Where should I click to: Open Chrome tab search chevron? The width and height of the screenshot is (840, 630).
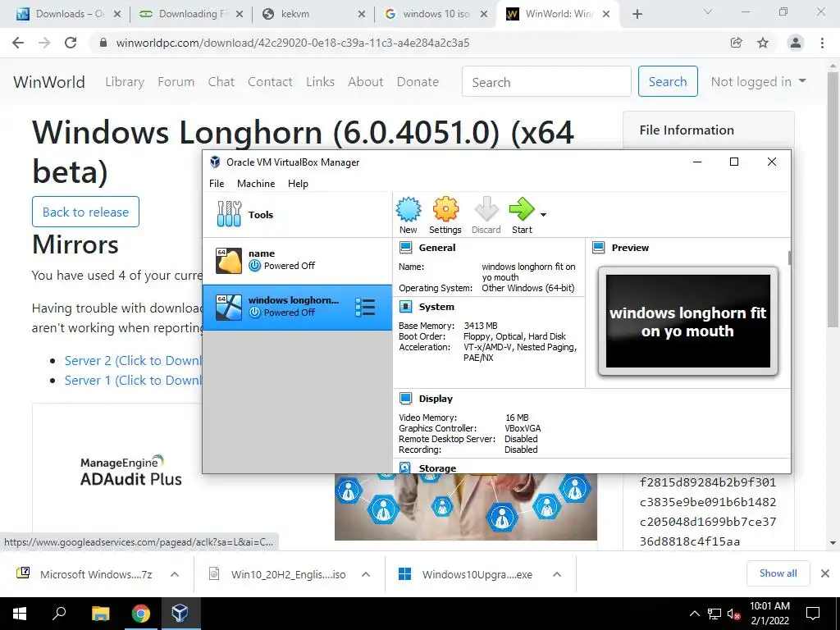(708, 11)
